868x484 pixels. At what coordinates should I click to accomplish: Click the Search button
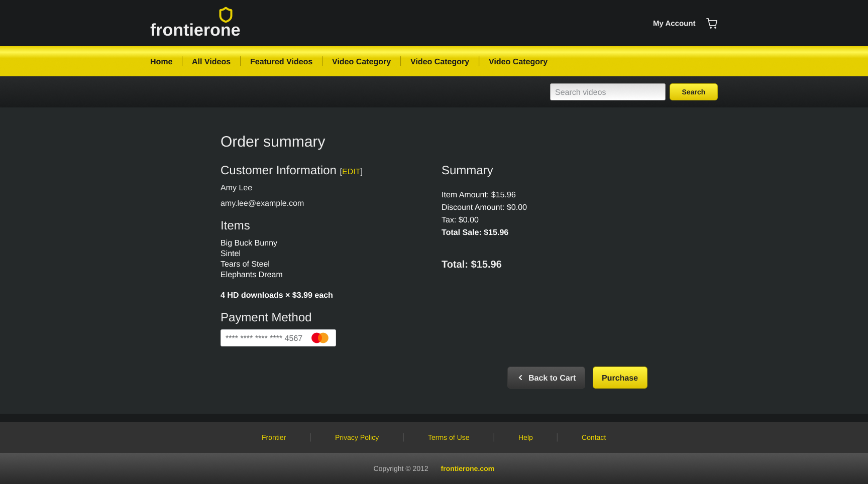tap(693, 92)
